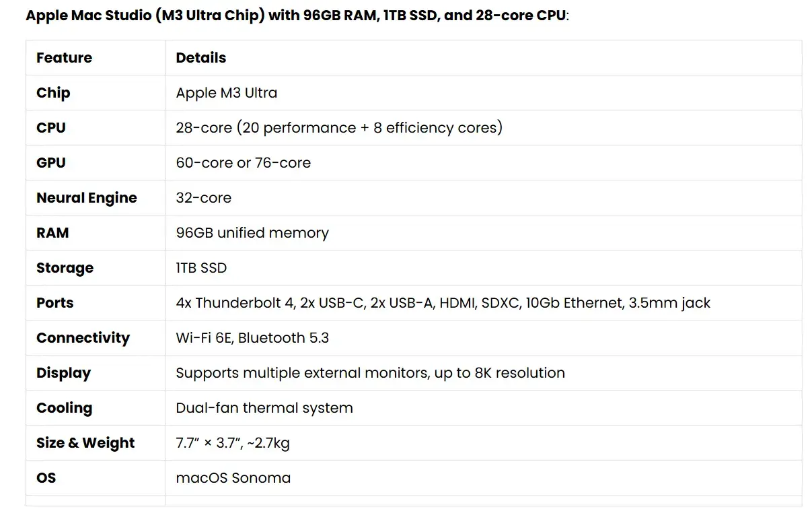
Task: Click the Apple Mac Studio heading text
Action: [297, 15]
